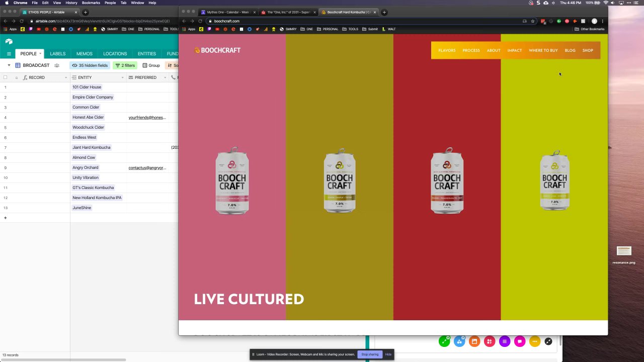Click the green circular block icon
Screen dimensions: 644x362
[444, 341]
